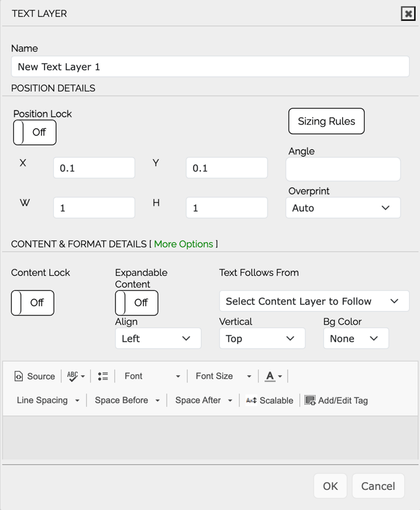The height and width of the screenshot is (510, 420).
Task: Click the Add/Edit Tag icon
Action: click(x=310, y=401)
